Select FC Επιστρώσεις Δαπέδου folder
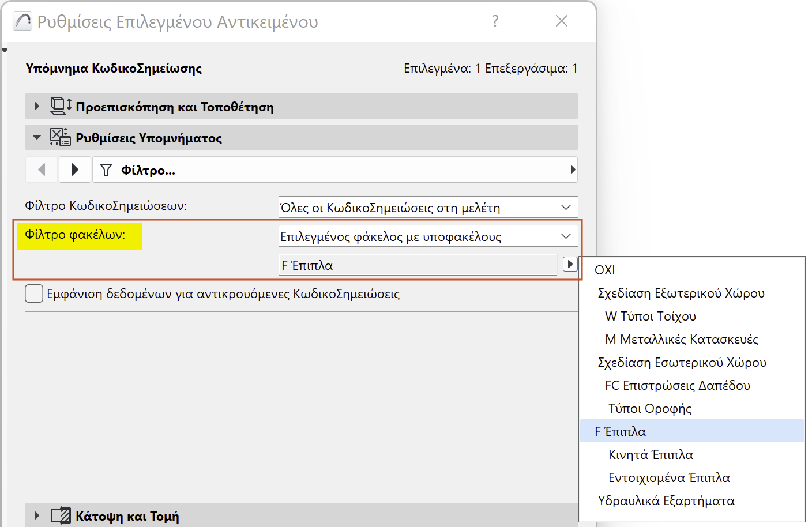812x527 pixels. (x=692, y=385)
